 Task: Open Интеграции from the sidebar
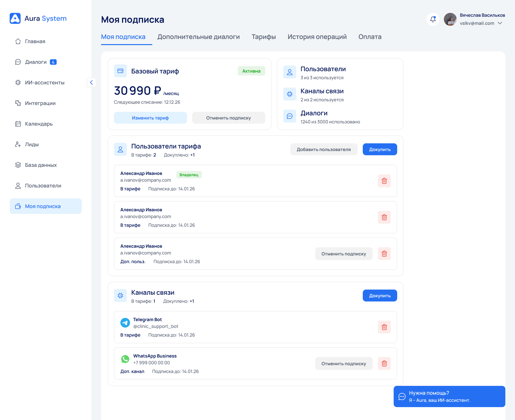[x=40, y=103]
